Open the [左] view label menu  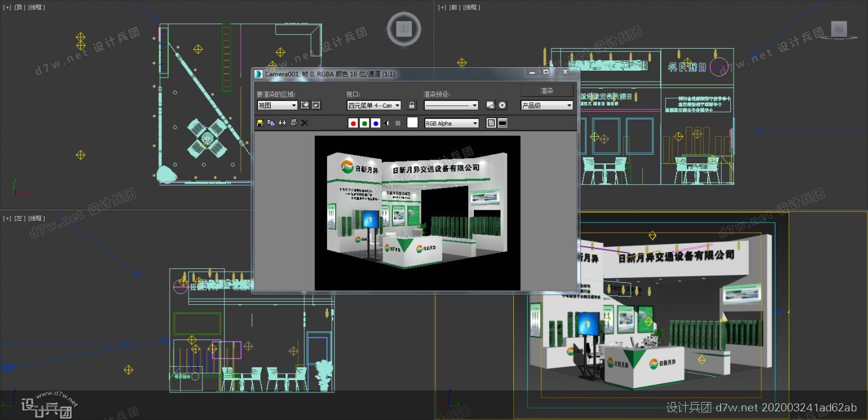pos(19,218)
